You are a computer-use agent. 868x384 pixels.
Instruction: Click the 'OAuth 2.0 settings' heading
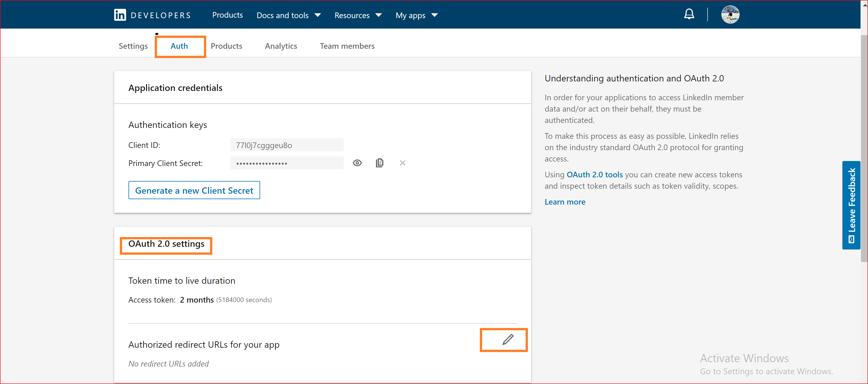coord(166,244)
